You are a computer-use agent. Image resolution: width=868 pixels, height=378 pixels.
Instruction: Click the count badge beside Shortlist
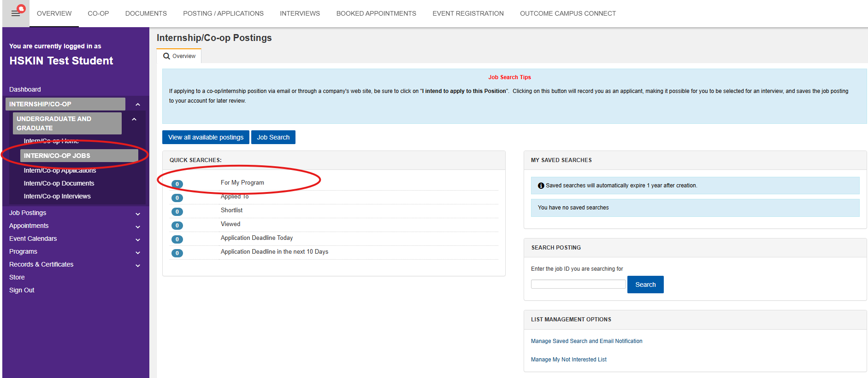tap(177, 212)
